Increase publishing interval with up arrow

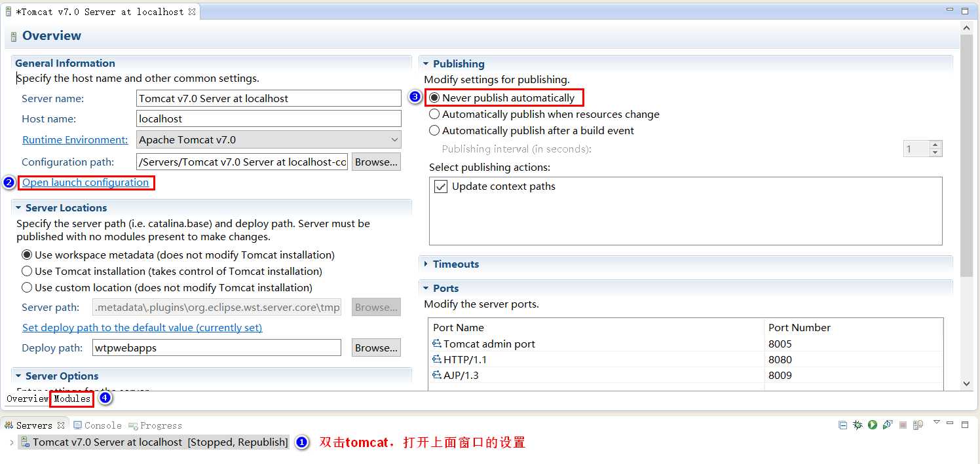point(935,145)
